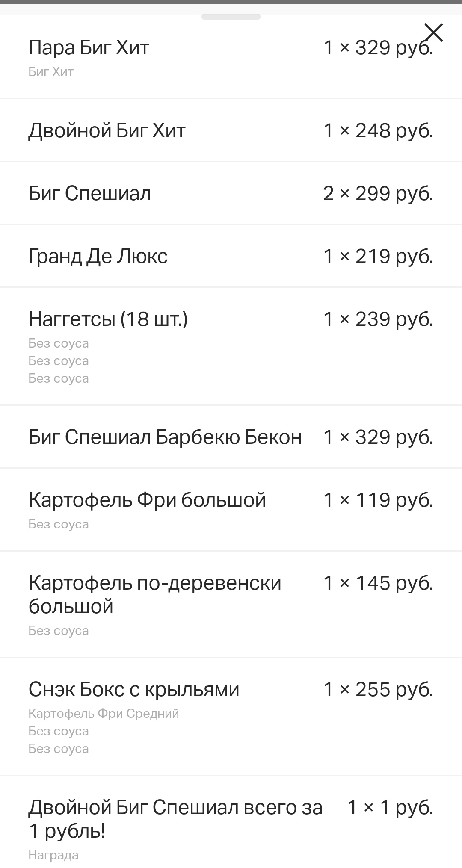Tap Двойной Биг Спешиал всего за 1 рубль

(x=175, y=819)
